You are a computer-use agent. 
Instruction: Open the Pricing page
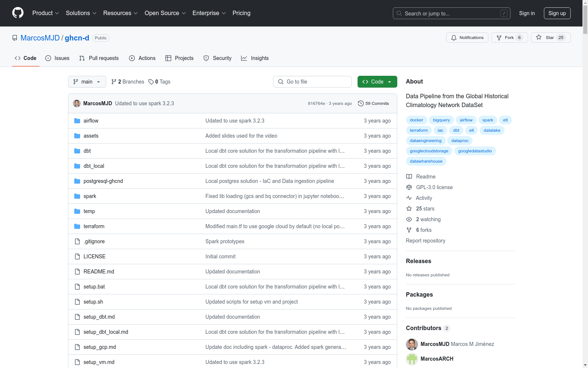[x=241, y=13]
